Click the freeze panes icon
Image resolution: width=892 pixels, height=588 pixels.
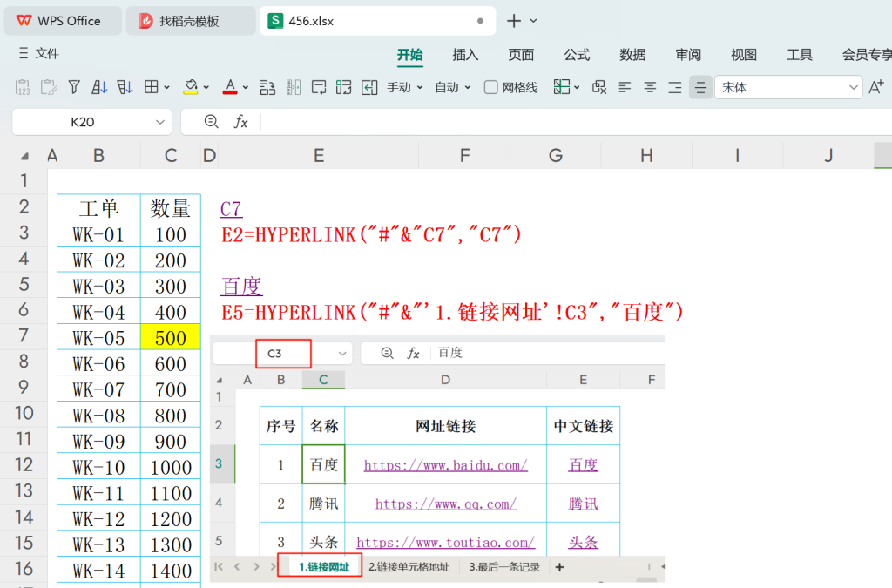click(562, 87)
